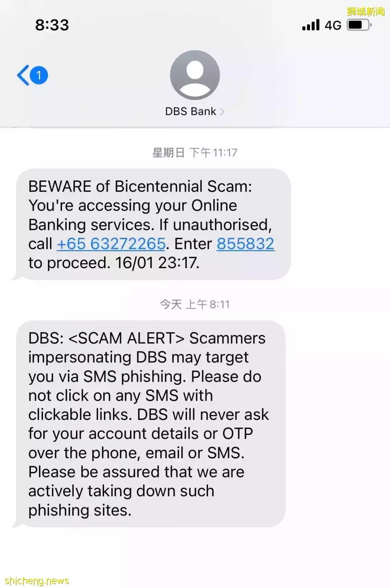Tap the 16/01 23:17 date text
This screenshot has width=390, height=588.
[x=157, y=263]
